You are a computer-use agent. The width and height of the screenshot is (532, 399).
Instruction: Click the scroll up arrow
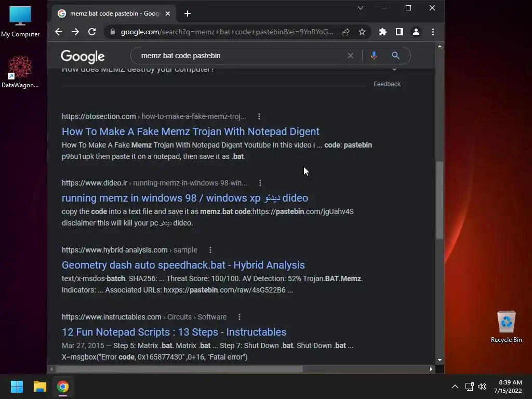point(440,46)
